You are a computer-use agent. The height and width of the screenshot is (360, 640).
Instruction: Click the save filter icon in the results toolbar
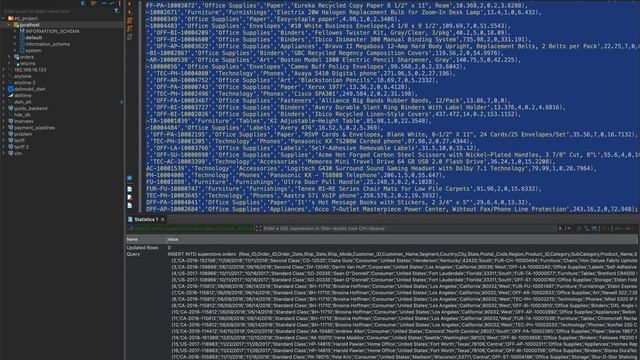[594, 229]
